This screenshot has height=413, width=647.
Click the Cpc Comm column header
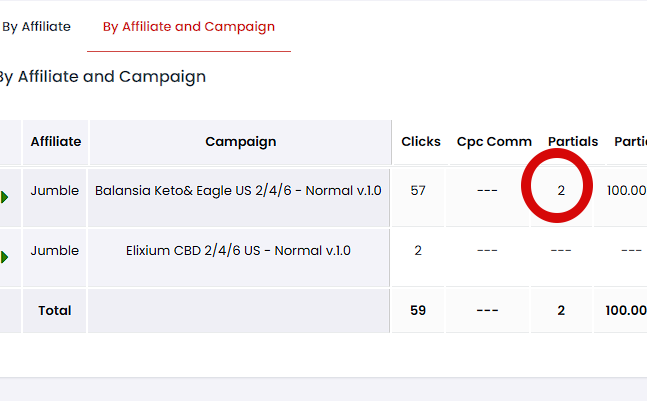coord(494,142)
